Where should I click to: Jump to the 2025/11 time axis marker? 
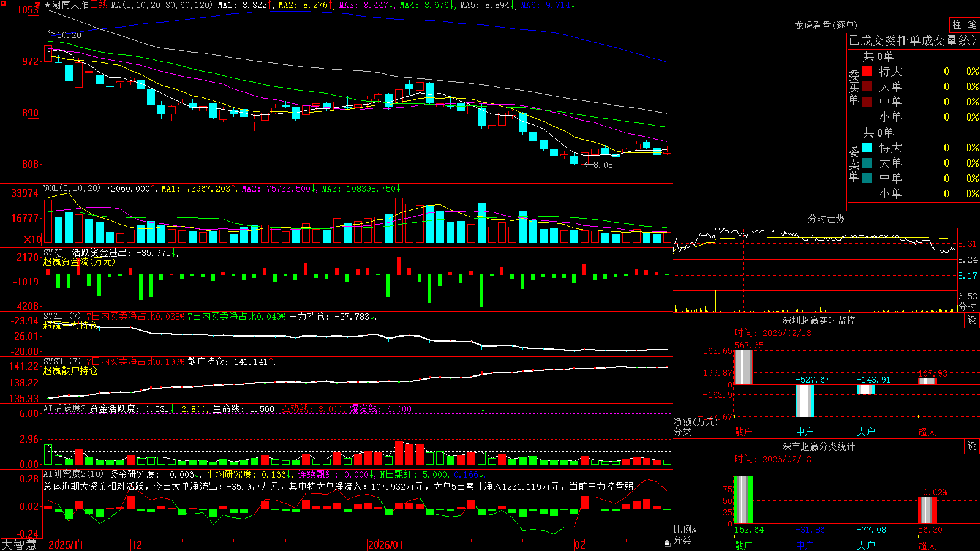click(66, 545)
